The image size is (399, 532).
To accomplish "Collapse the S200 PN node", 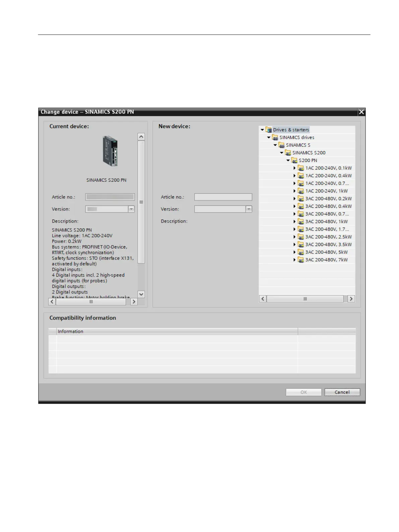I will coord(288,161).
